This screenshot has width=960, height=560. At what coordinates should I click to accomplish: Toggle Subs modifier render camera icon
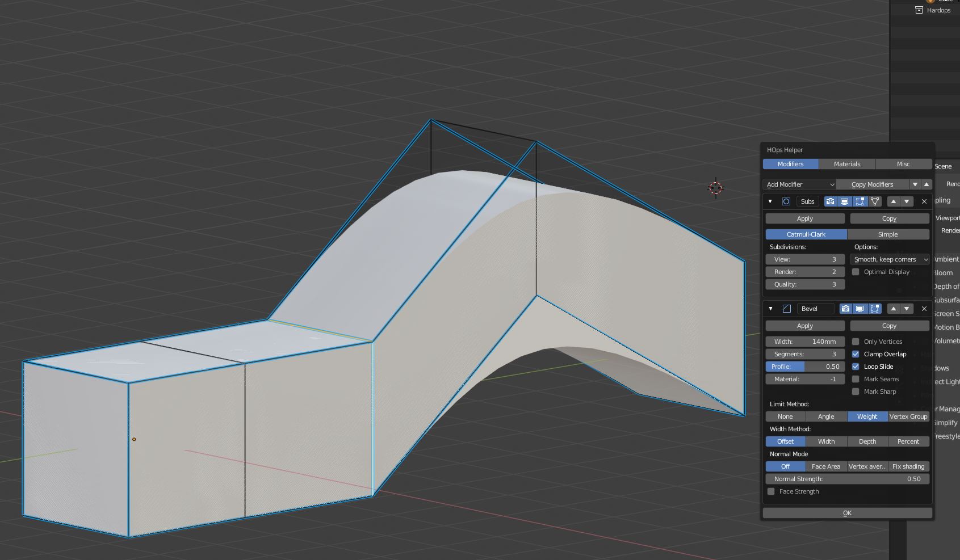pos(831,201)
